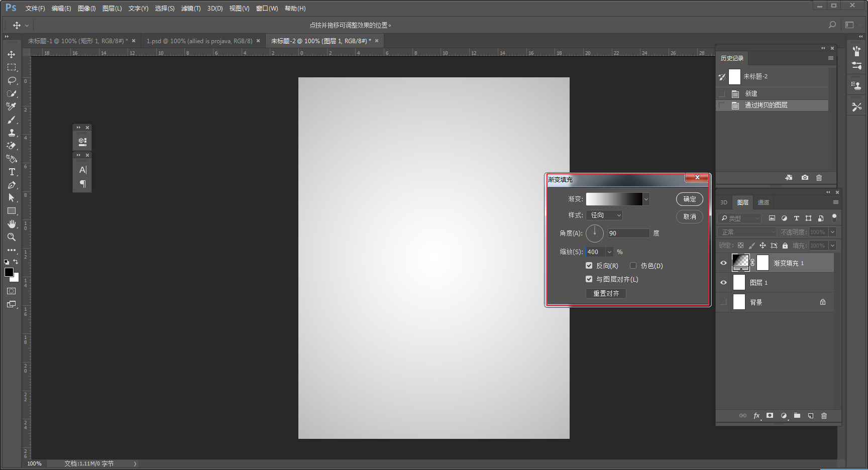
Task: Open the layer filter 类型 dropdown
Action: point(740,218)
